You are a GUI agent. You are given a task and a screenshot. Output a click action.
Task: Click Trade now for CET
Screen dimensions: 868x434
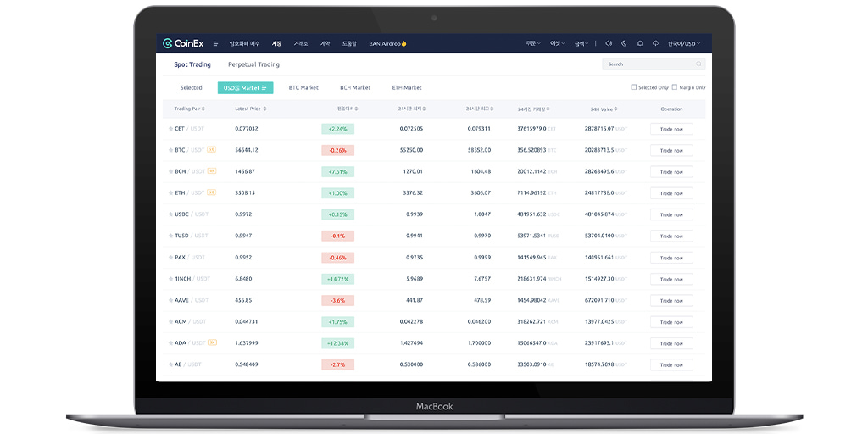pyautogui.click(x=671, y=129)
